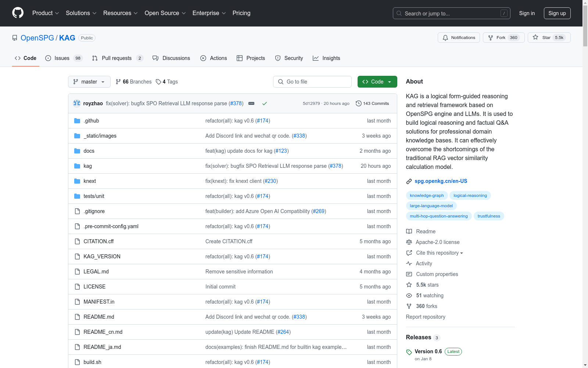Viewport: 588px width, 368px height.
Task: Open the master branch selector dropdown
Action: tap(89, 82)
